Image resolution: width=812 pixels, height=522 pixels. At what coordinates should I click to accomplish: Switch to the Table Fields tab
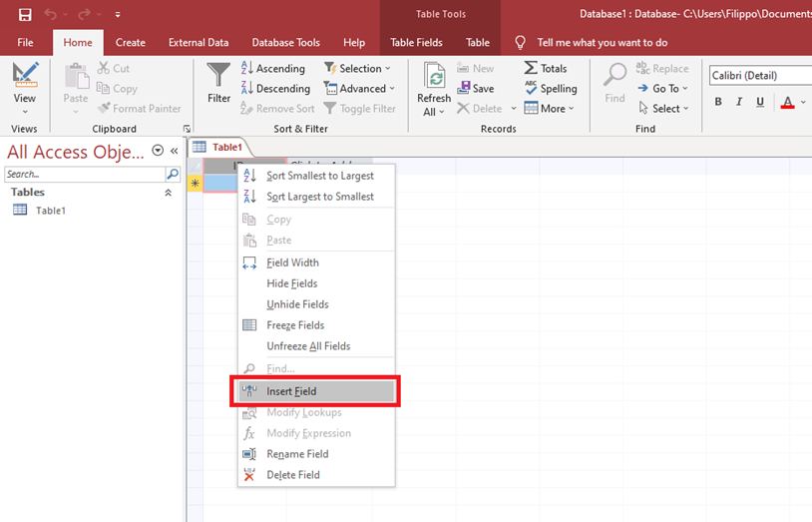click(416, 43)
